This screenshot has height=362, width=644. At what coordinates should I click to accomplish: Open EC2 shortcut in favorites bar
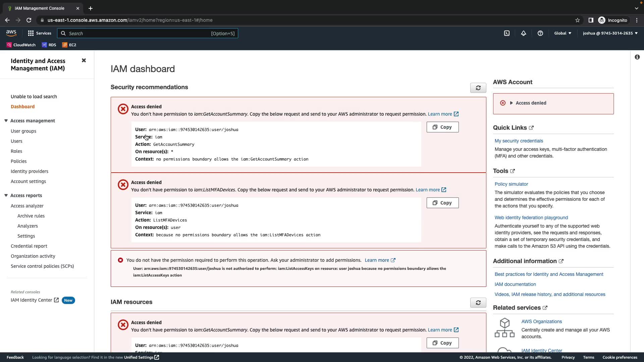tap(69, 45)
